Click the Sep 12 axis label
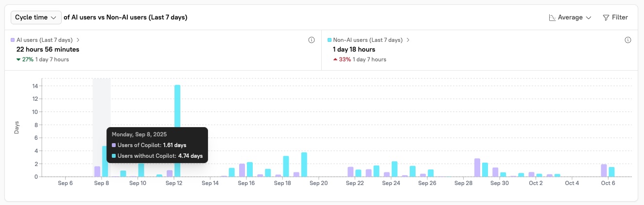This screenshot has height=205, width=644. click(x=174, y=183)
